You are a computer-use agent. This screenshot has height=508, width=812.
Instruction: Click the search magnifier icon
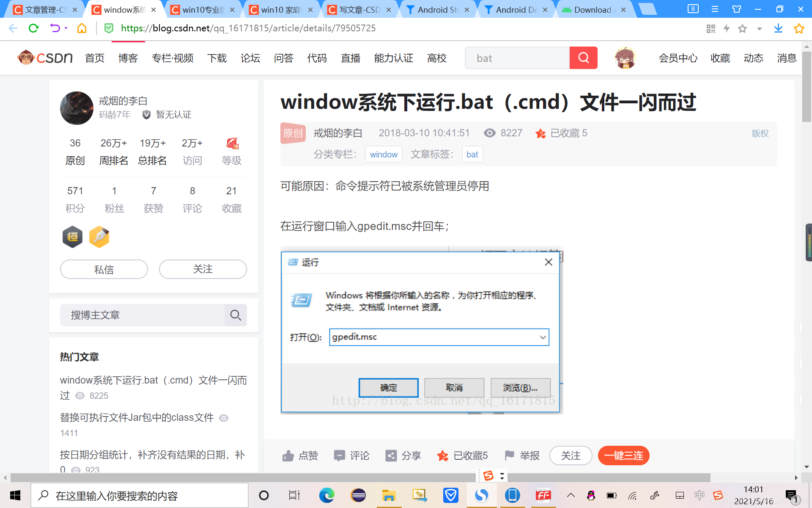click(x=236, y=314)
